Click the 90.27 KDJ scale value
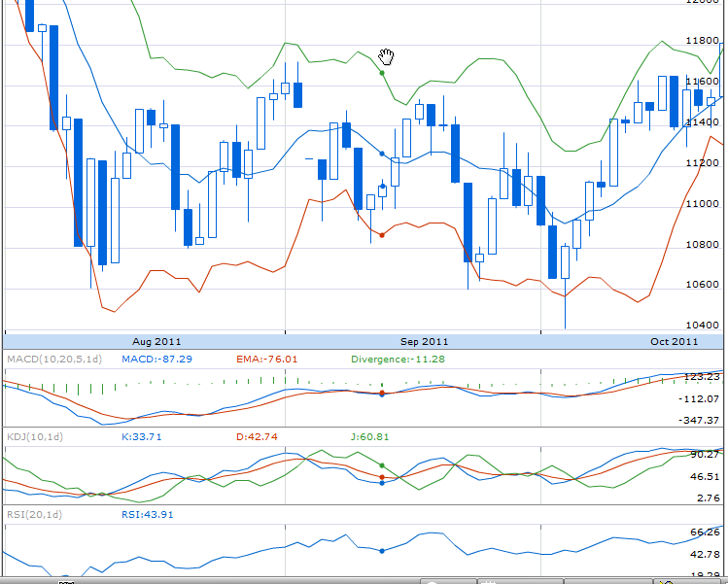The height and width of the screenshot is (584, 728). pyautogui.click(x=705, y=455)
